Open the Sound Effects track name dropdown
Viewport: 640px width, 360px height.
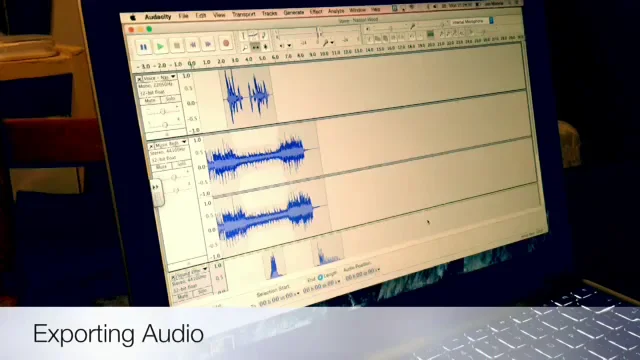click(205, 269)
